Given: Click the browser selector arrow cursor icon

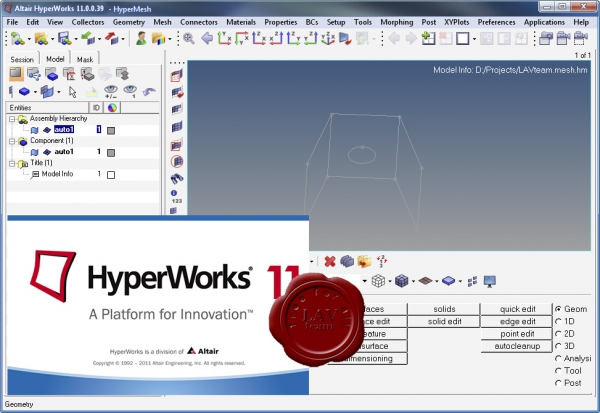Looking at the screenshot, I should click(72, 92).
